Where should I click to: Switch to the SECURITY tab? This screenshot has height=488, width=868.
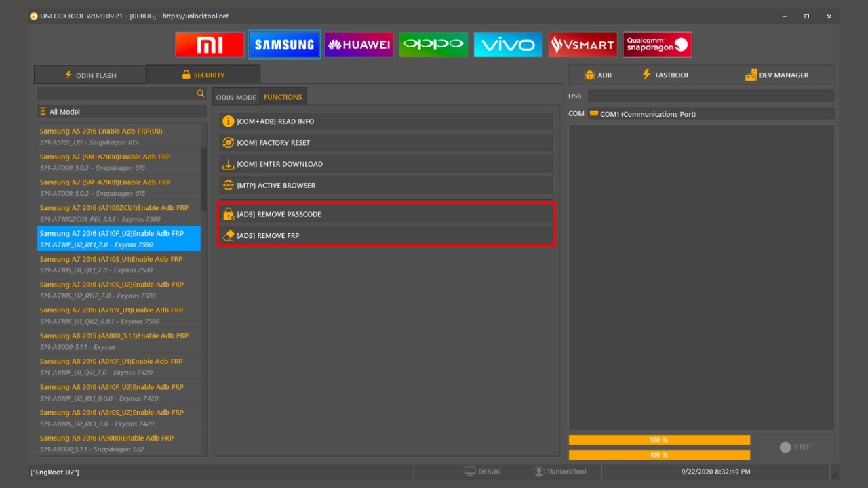click(203, 75)
